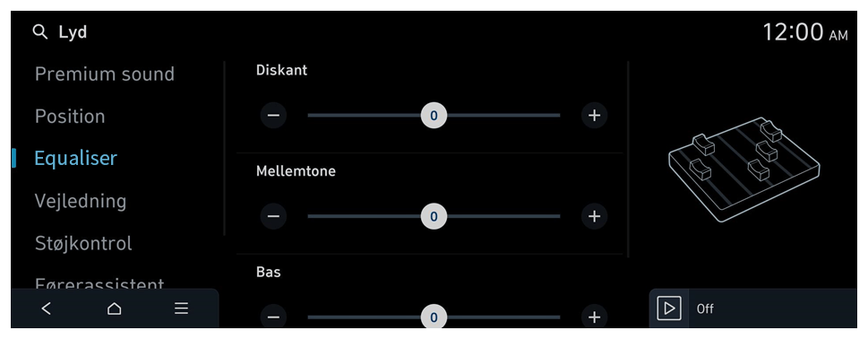Open the Vejledning menu item
Image resolution: width=868 pixels, height=339 pixels.
tap(81, 201)
